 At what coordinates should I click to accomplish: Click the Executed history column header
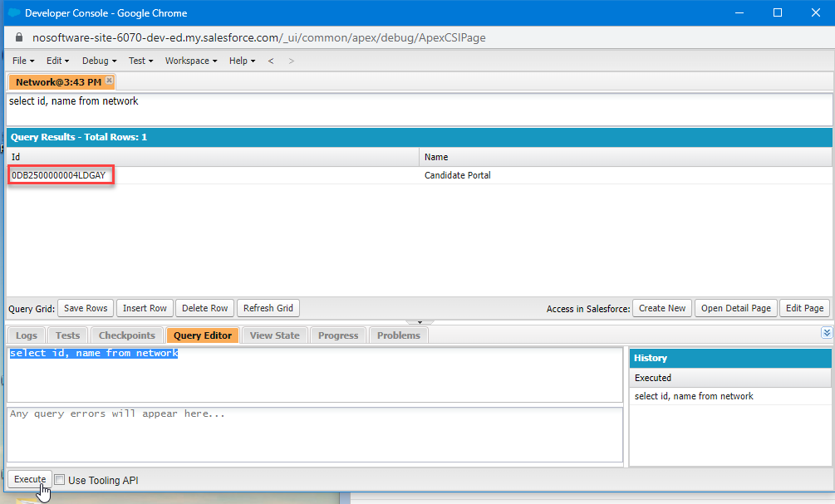click(x=730, y=378)
